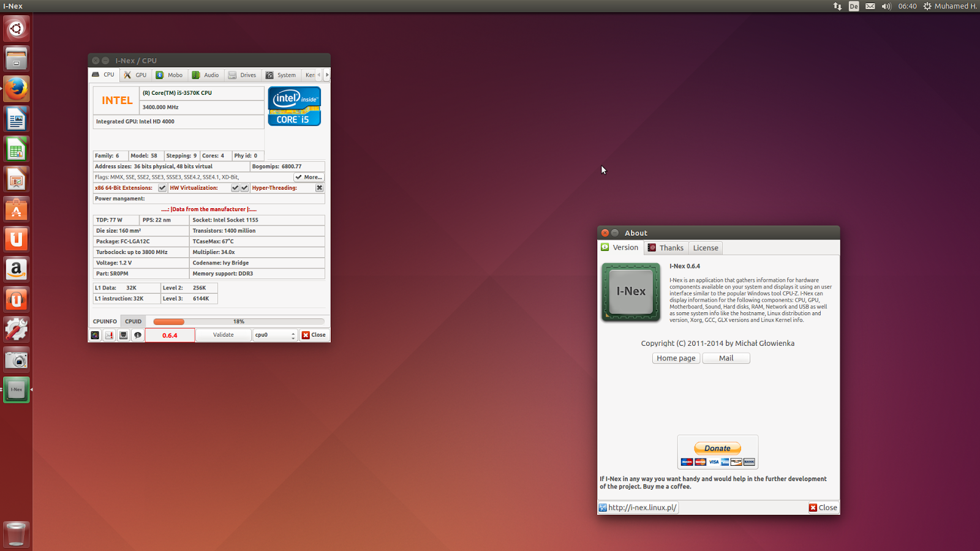The image size is (980, 551).
Task: Toggle the second HW Virtualization checkbox
Action: [x=245, y=188]
